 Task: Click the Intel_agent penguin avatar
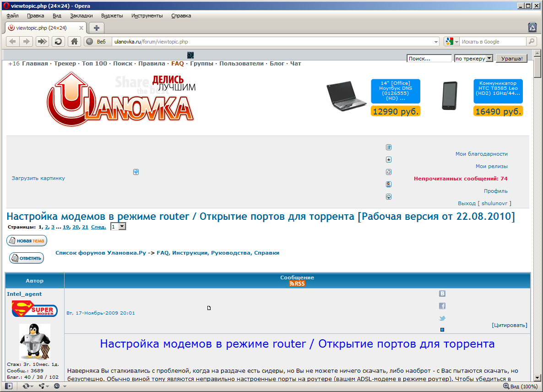[x=35, y=342]
